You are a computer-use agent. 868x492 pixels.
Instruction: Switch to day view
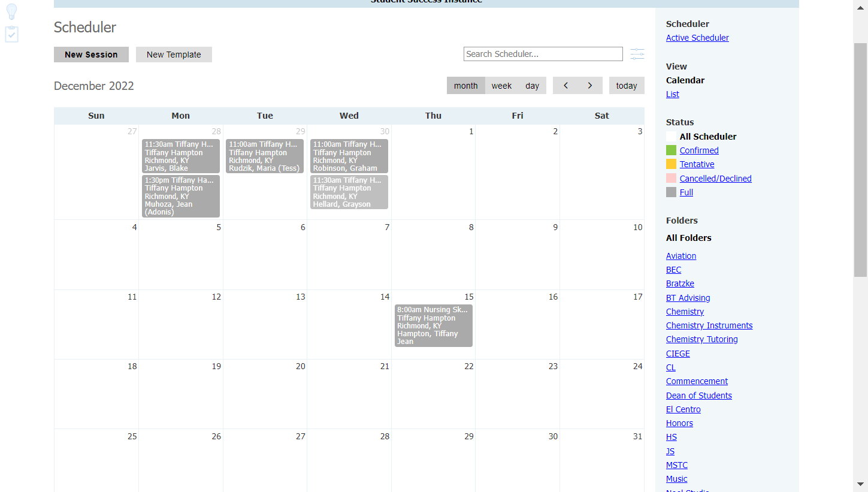pyautogui.click(x=533, y=86)
